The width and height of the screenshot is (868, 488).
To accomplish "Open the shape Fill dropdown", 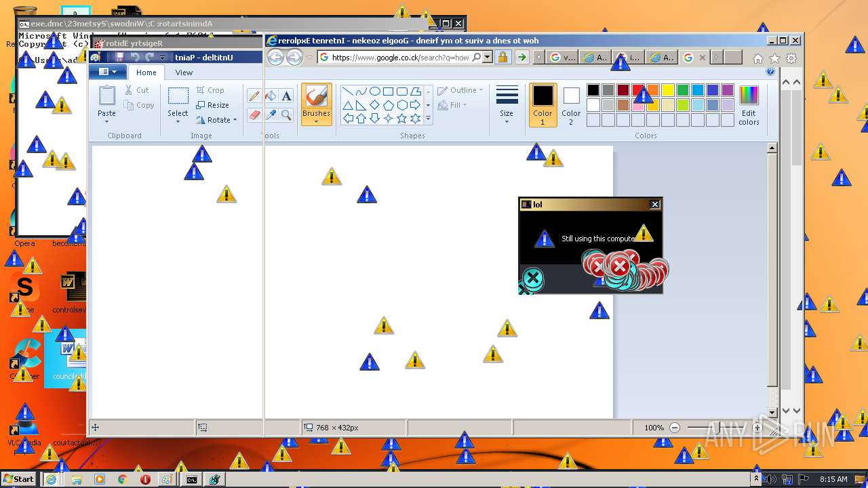I will [x=453, y=105].
